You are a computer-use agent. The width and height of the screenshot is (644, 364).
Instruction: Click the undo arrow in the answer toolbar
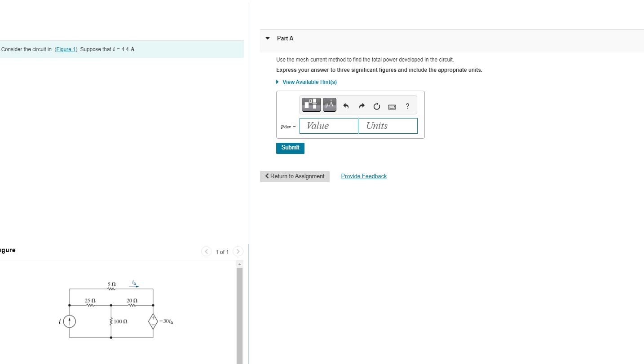click(346, 106)
